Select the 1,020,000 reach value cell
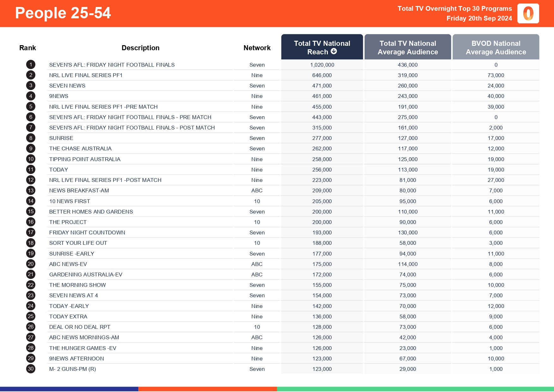This screenshot has width=554, height=392. pyautogui.click(x=322, y=64)
